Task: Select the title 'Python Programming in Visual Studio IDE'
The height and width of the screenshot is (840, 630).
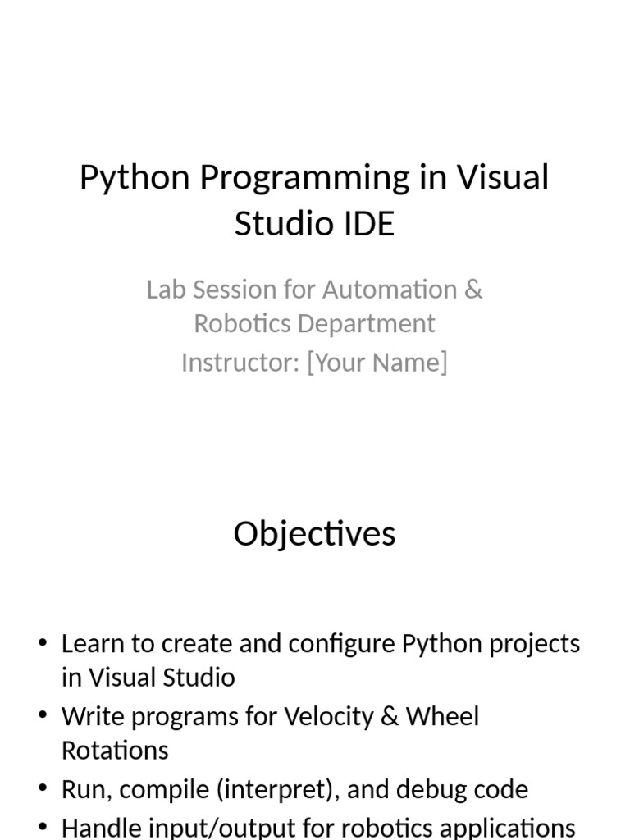Action: click(x=314, y=199)
